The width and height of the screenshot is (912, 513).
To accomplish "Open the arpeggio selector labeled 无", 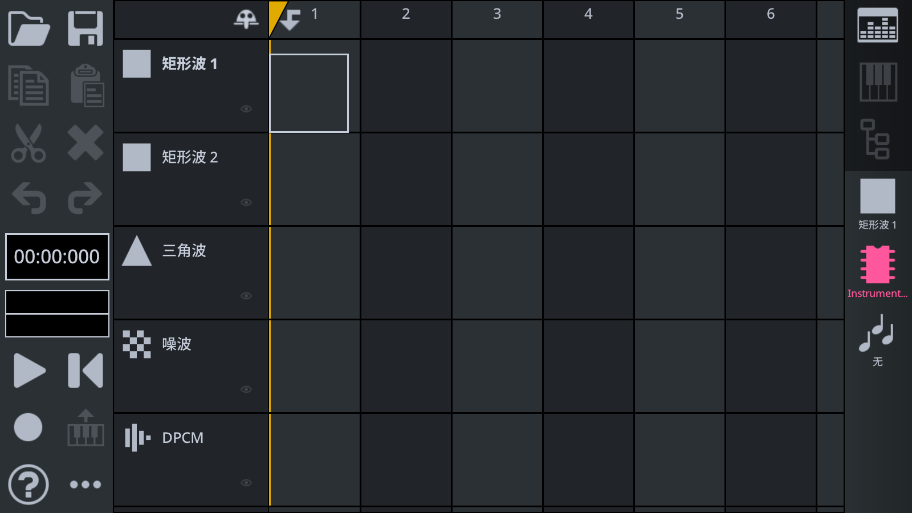I will pos(877,340).
